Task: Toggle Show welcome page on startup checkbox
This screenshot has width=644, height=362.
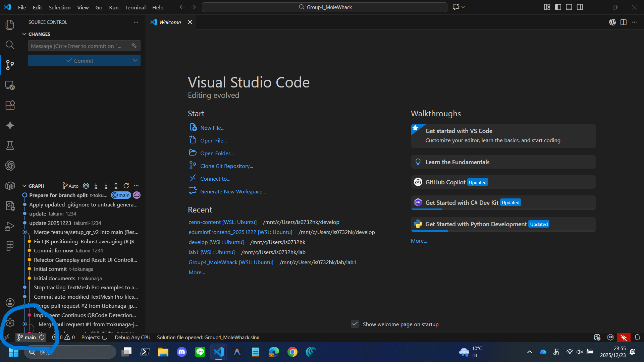Action: (355, 324)
